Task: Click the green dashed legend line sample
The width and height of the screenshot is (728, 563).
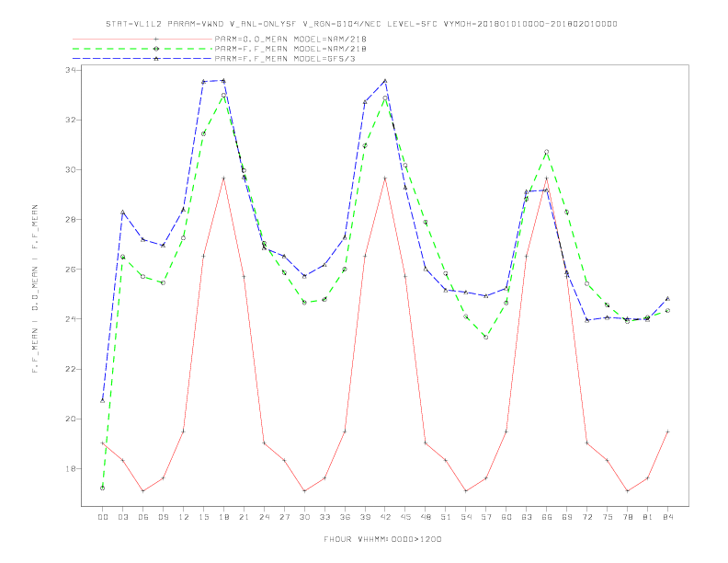Action: coord(142,49)
